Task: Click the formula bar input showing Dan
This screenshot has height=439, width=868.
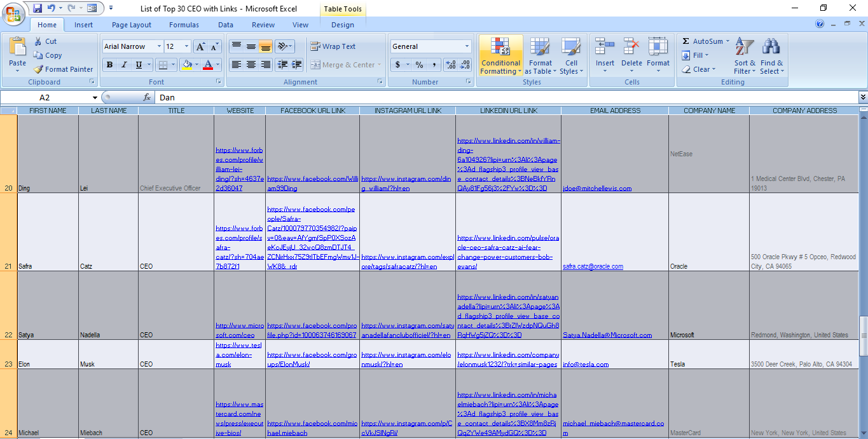Action: tap(506, 98)
